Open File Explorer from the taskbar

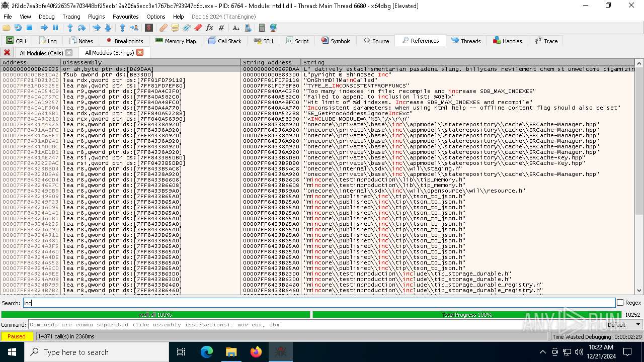click(231, 352)
